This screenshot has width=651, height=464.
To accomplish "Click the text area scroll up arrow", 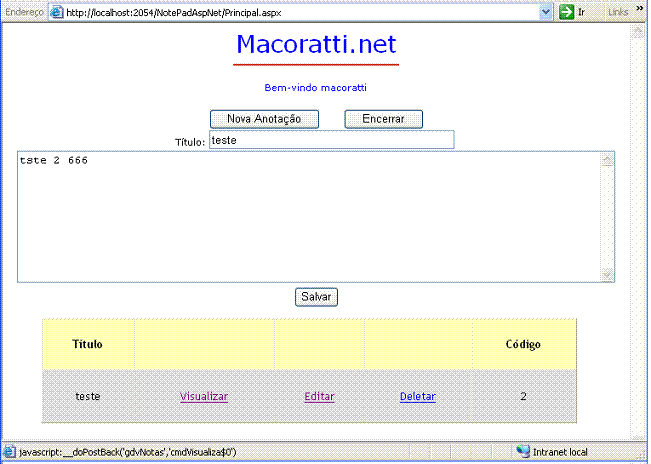I will [607, 159].
